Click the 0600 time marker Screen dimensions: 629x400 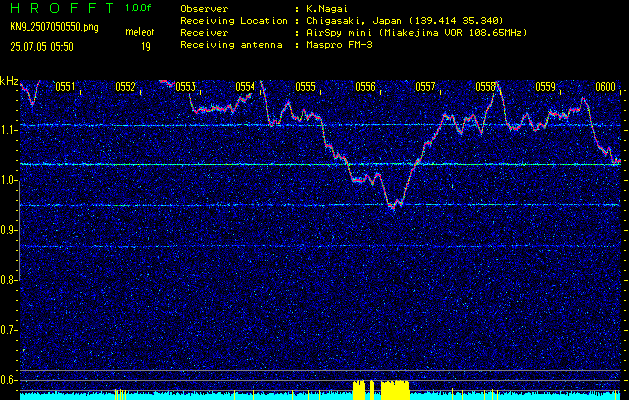605,86
